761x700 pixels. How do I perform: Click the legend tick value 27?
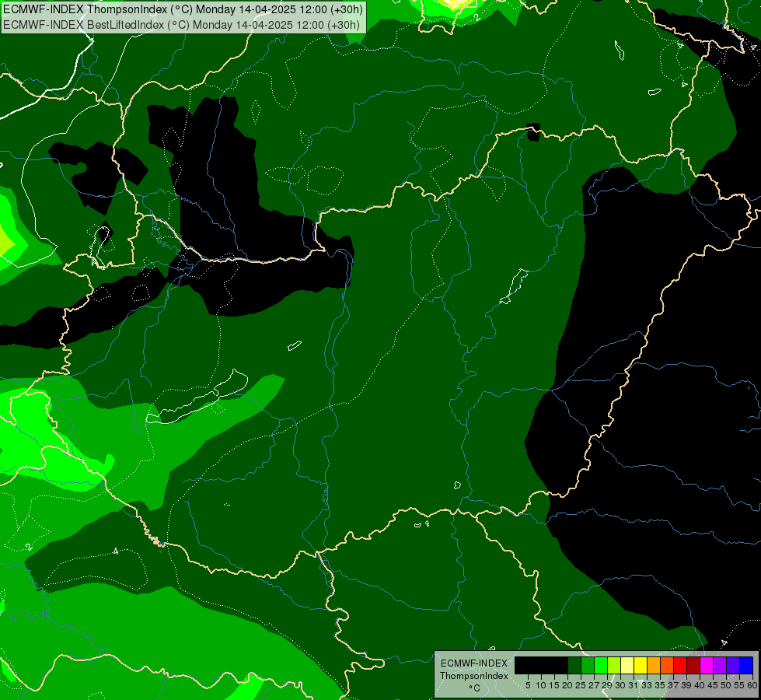tap(594, 685)
